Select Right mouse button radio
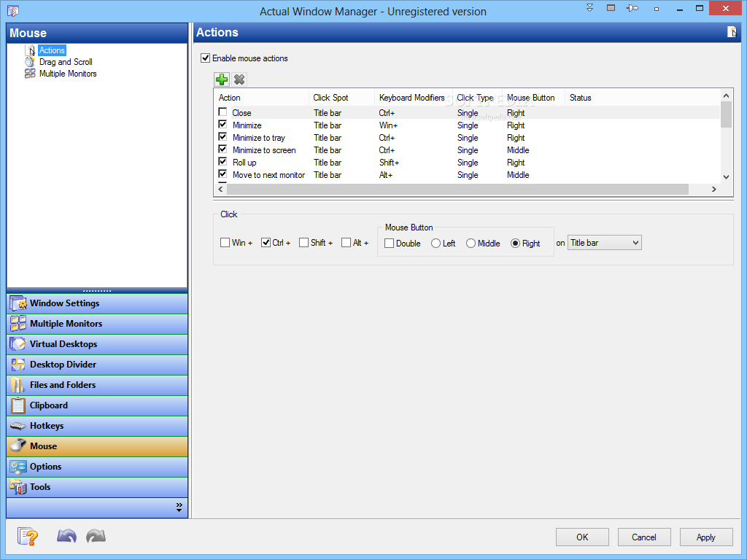 tap(515, 244)
